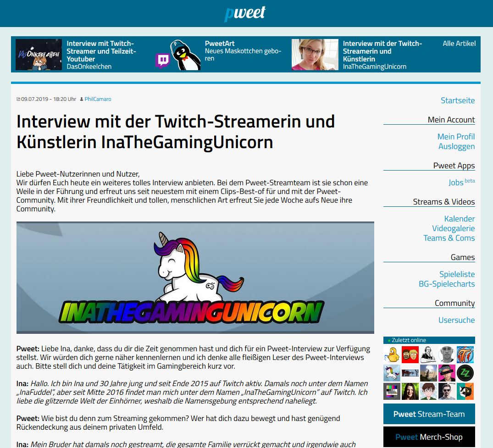Click the Pweet Stream-Team button
The width and height of the screenshot is (493, 448).
pos(429,414)
